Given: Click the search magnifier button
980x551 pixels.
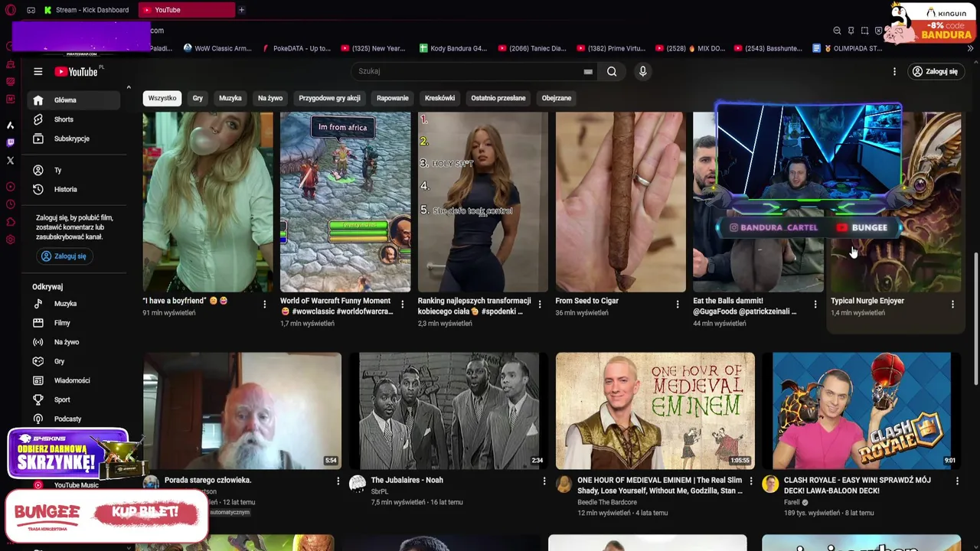Looking at the screenshot, I should pos(612,71).
